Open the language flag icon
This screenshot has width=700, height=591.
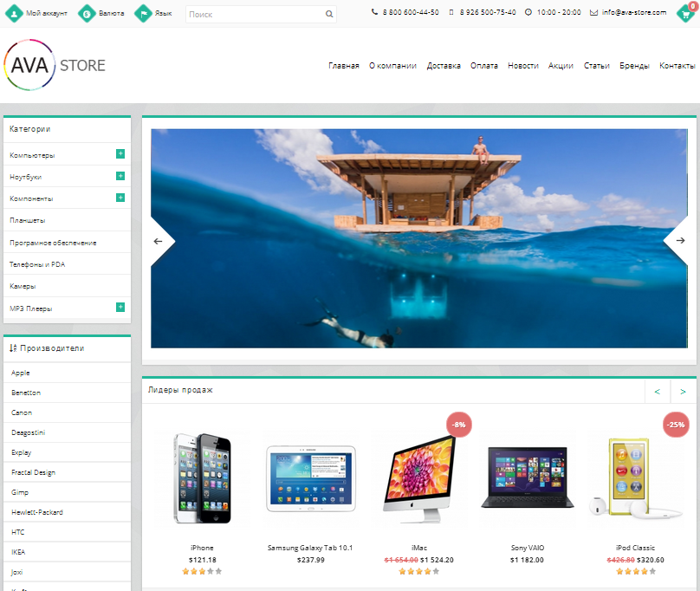[143, 13]
